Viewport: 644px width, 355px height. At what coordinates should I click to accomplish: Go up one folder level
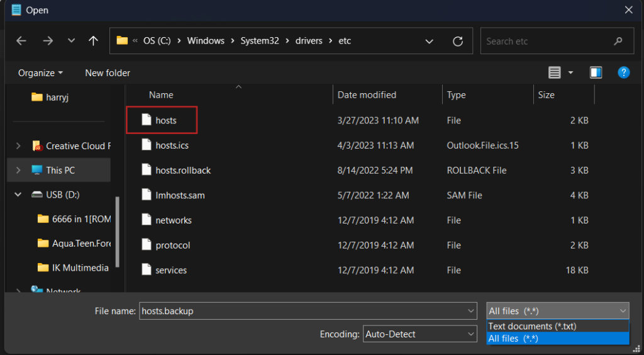click(93, 41)
